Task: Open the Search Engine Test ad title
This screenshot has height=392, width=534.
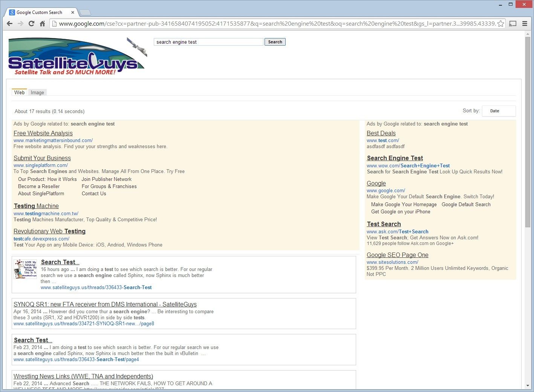Action: pos(395,158)
